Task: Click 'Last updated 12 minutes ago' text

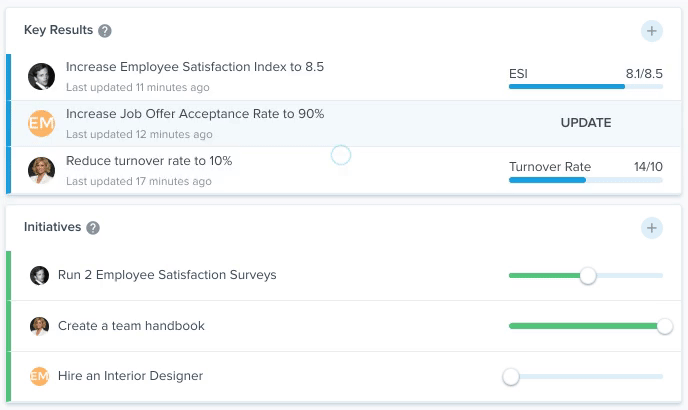Action: point(139,134)
